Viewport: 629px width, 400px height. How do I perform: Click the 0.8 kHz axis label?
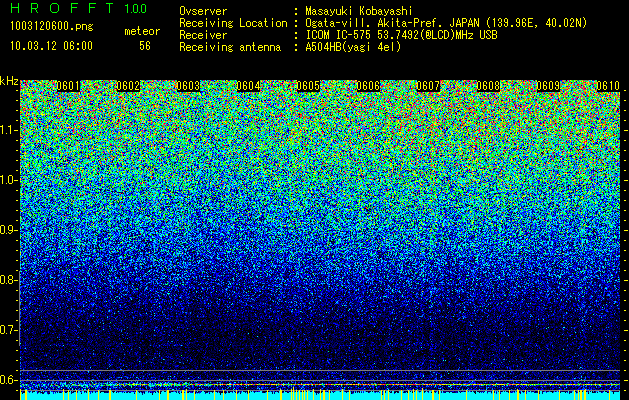point(8,280)
